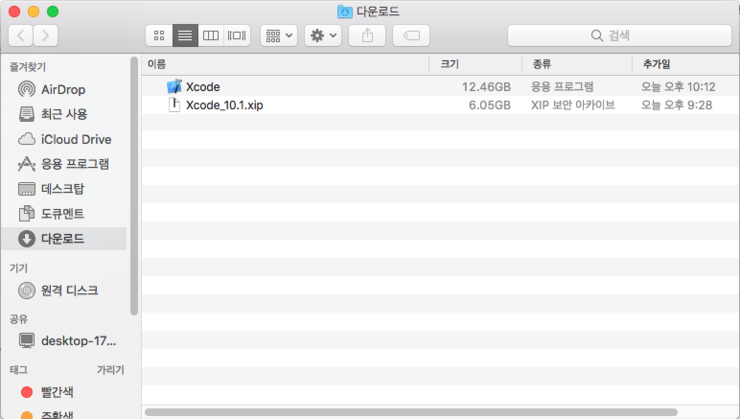The width and height of the screenshot is (740, 419).
Task: Select 원격 디스크 in the sidebar
Action: tap(69, 290)
